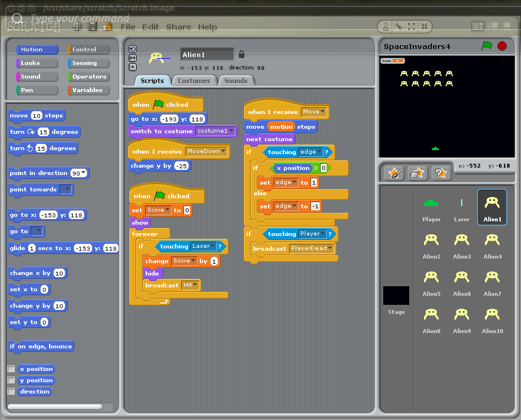Open a new sprite from file

click(418, 173)
